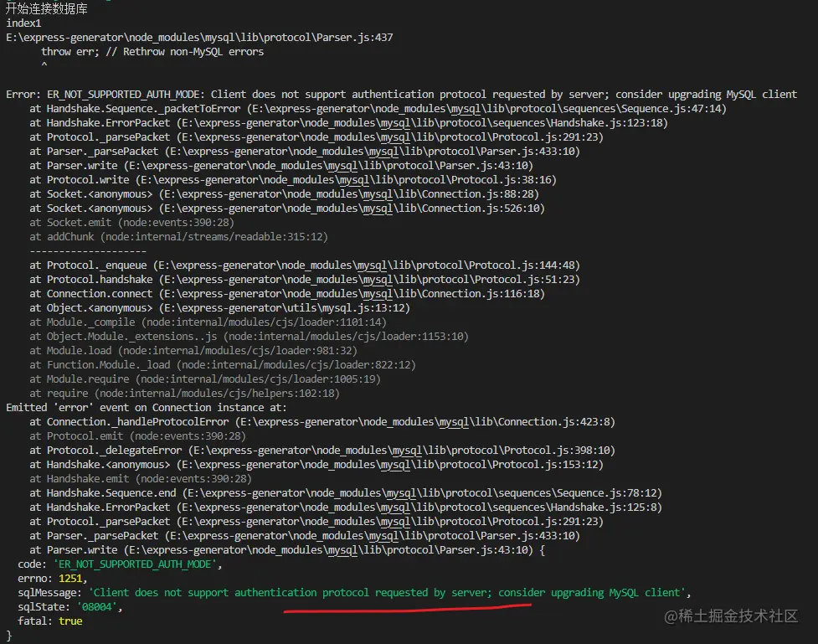Click the sqlState value '08004'
This screenshot has width=818, height=644.
[x=97, y=607]
